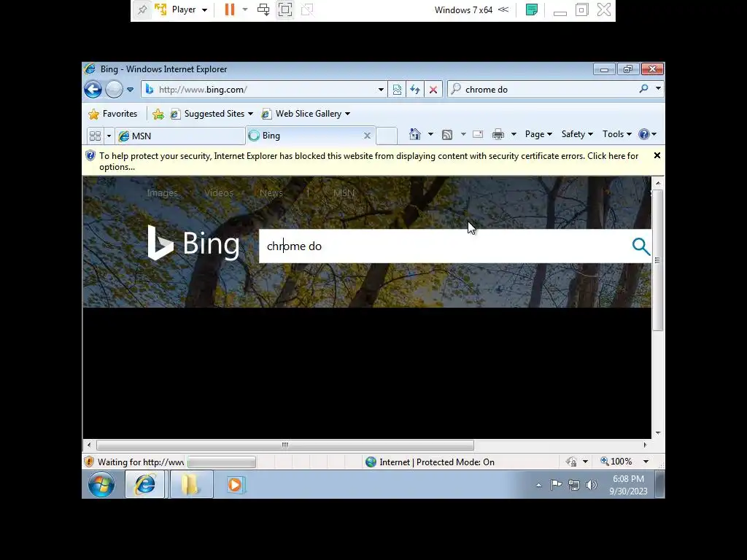The height and width of the screenshot is (560, 747).
Task: Go back with the Back arrow button
Action: 93,89
